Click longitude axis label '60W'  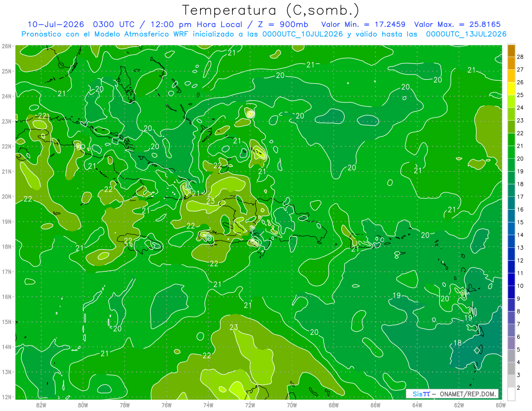click(501, 404)
